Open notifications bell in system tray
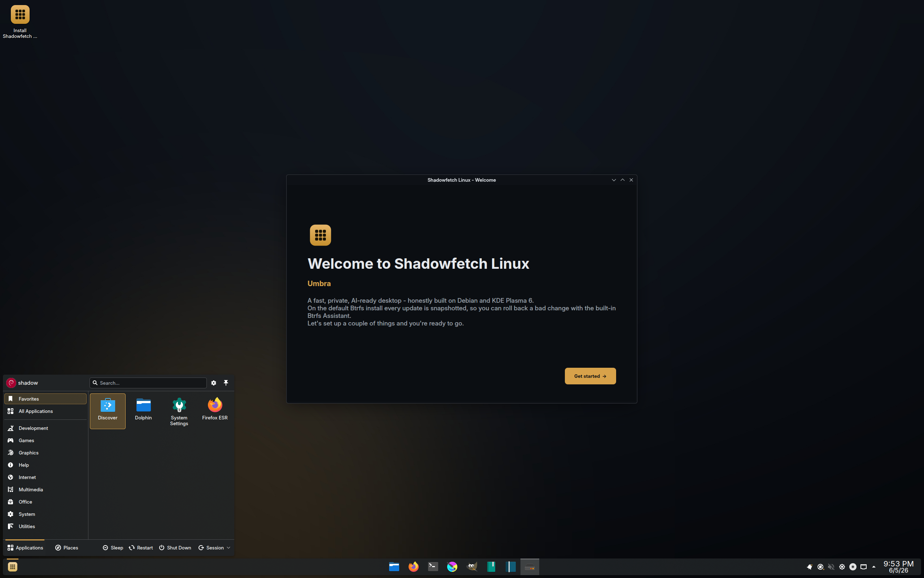Viewport: 924px width, 578px height. pyautogui.click(x=810, y=567)
